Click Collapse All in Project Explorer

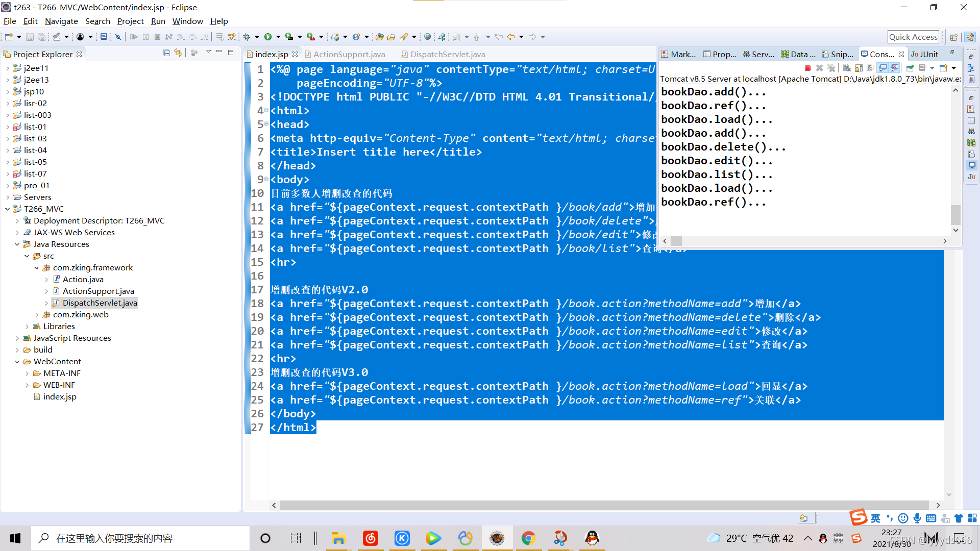pos(166,53)
